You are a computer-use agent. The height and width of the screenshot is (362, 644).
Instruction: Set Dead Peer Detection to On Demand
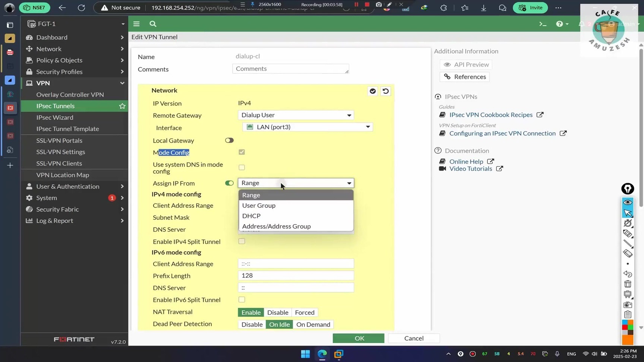coord(313,324)
